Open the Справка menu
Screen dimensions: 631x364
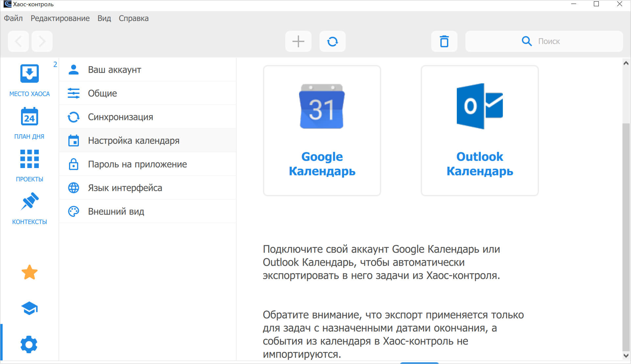click(133, 18)
